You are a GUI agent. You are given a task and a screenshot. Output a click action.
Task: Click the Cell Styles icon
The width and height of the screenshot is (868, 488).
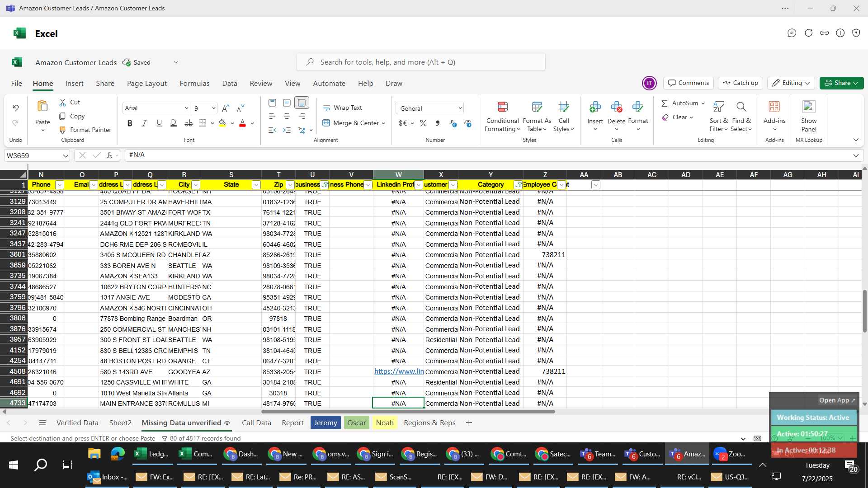pyautogui.click(x=563, y=107)
